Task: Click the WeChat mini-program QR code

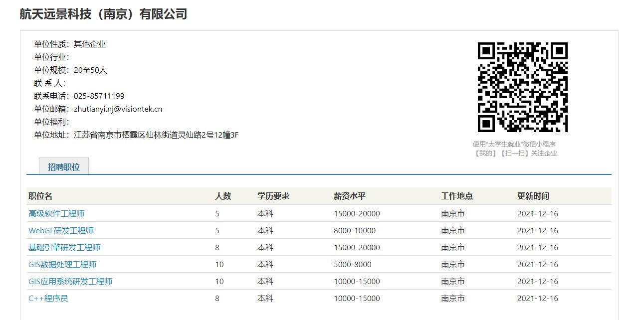Action: [522, 87]
